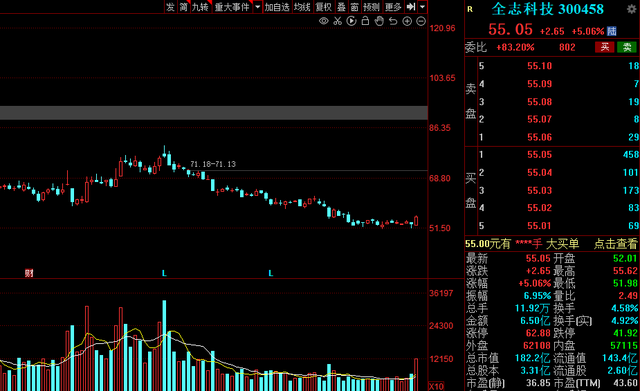Open the 点击查看 link for large orders
This screenshot has width=640, height=391.
pyautogui.click(x=616, y=244)
